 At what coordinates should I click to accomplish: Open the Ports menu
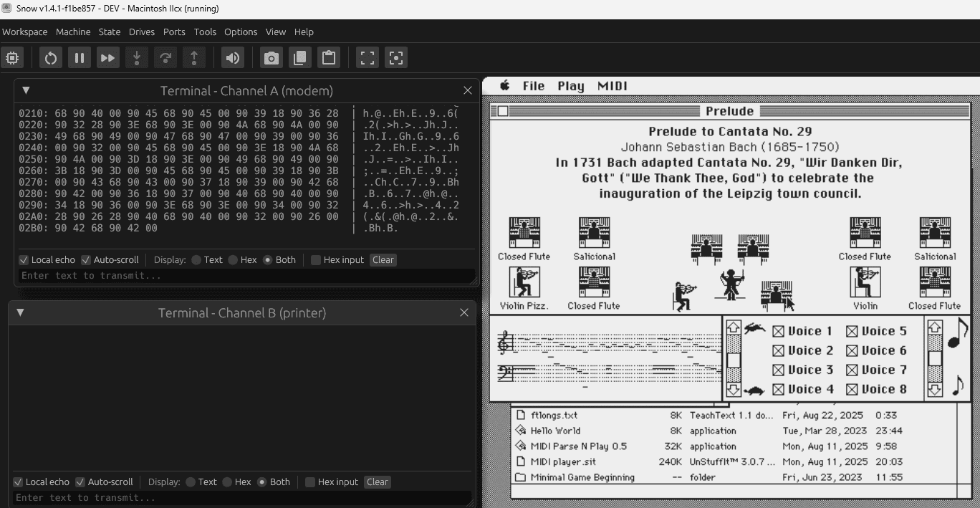[x=174, y=32]
